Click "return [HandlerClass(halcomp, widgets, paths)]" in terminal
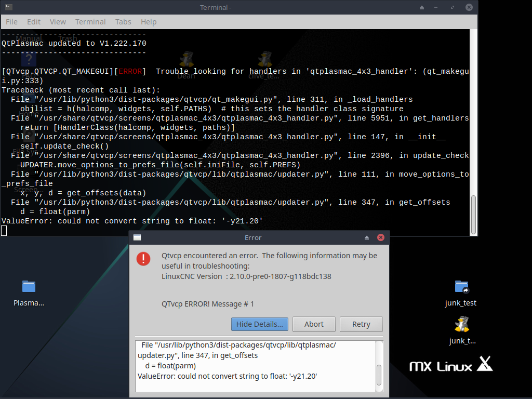532x399 pixels. (128, 128)
